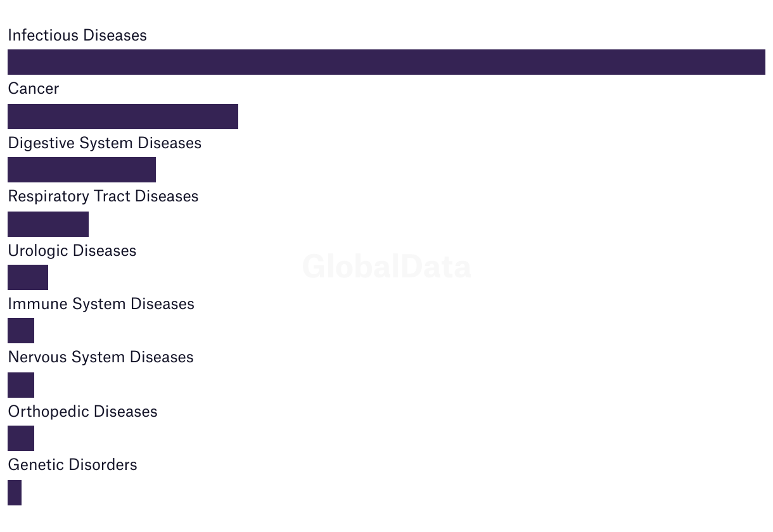Select the Orthopedic Diseases bar

pos(21,438)
